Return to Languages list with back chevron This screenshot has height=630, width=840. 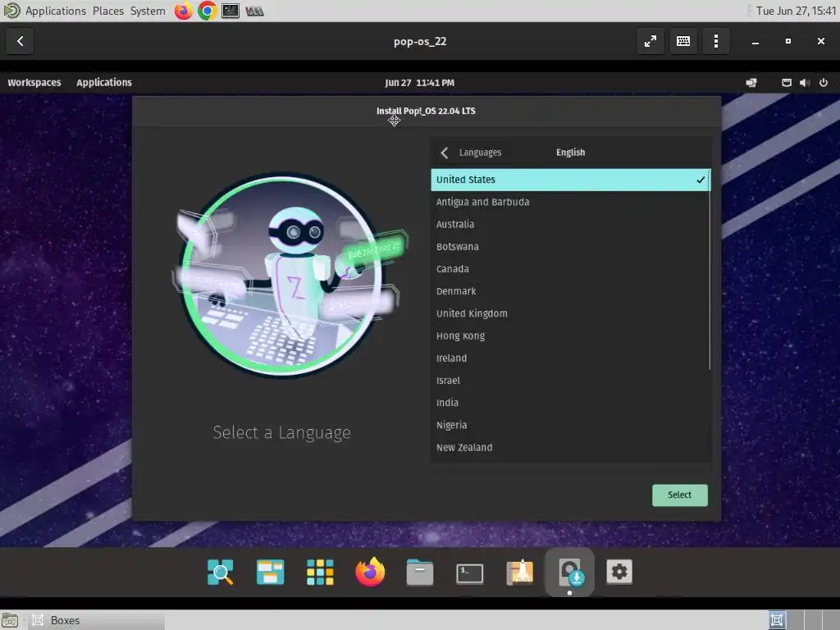[x=444, y=153]
